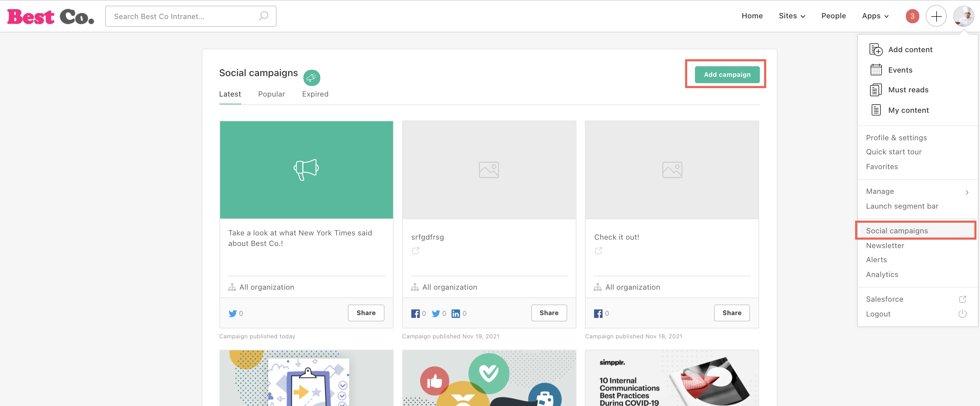This screenshot has height=406, width=980.
Task: Switch to the Expired tab
Action: coord(315,94)
